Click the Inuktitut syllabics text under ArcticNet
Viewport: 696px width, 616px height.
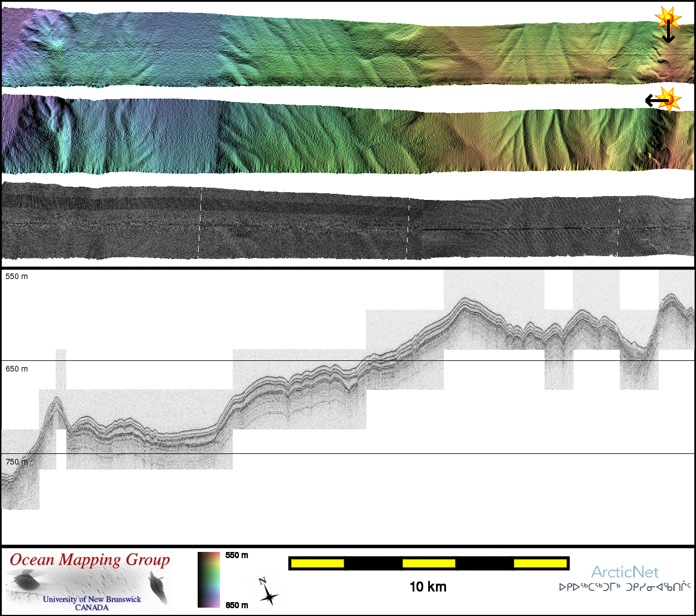[625, 587]
